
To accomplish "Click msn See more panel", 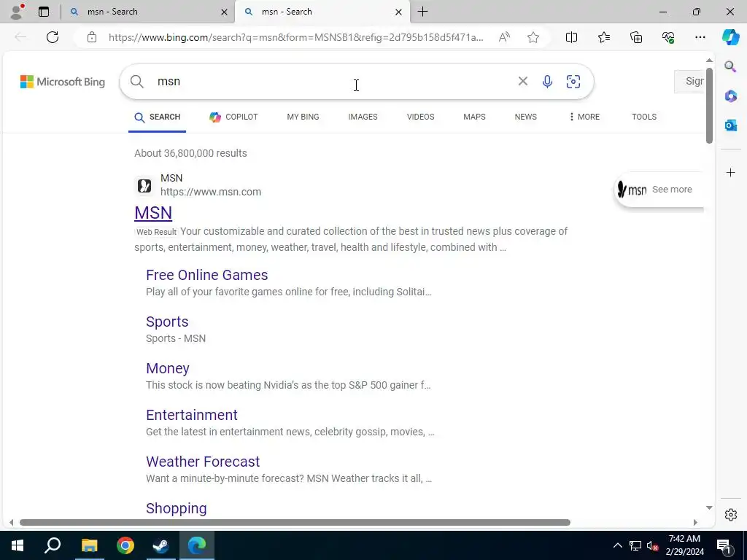I will (659, 190).
